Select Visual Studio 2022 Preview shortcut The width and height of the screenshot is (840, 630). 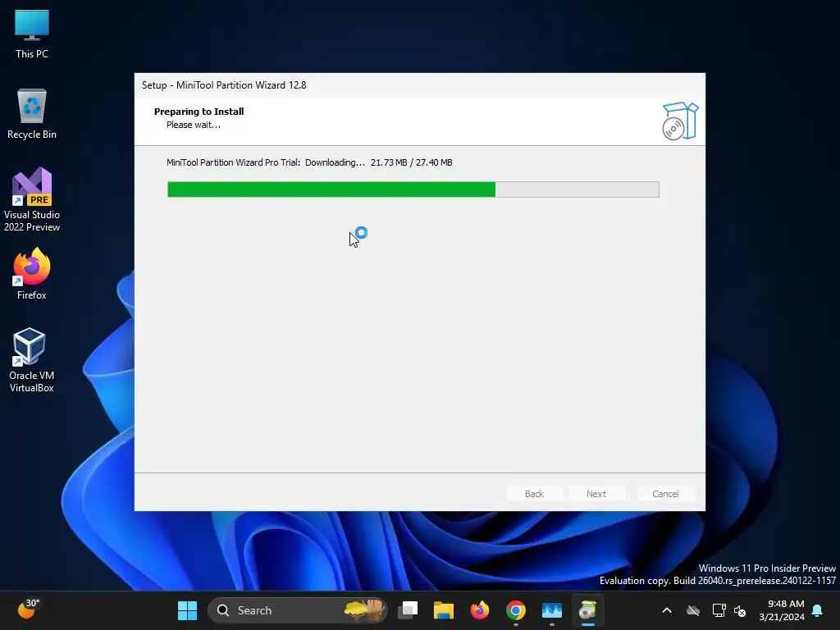click(32, 199)
